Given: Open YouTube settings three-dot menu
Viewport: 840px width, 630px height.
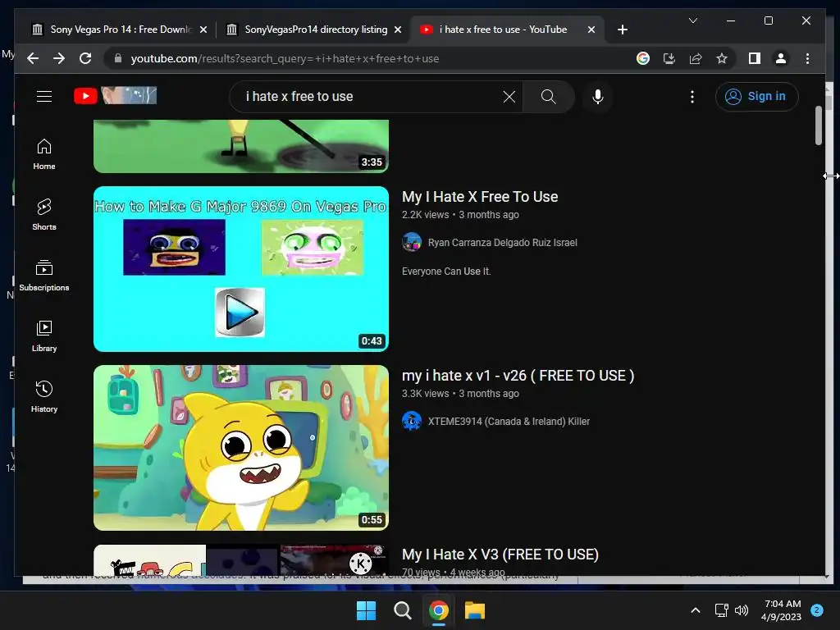Looking at the screenshot, I should click(x=692, y=97).
